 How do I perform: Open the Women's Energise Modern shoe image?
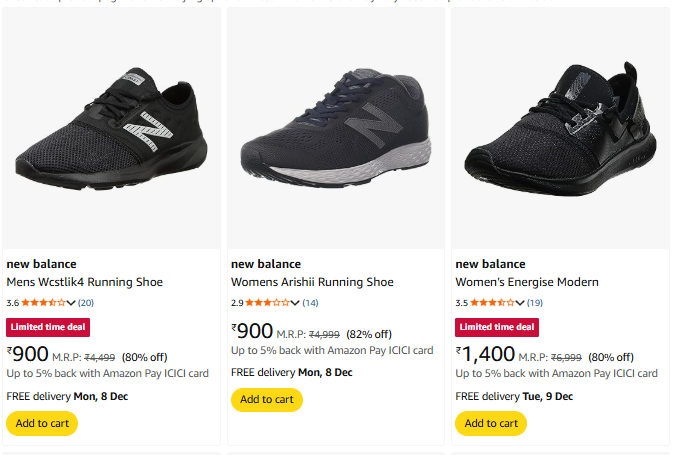coord(560,129)
